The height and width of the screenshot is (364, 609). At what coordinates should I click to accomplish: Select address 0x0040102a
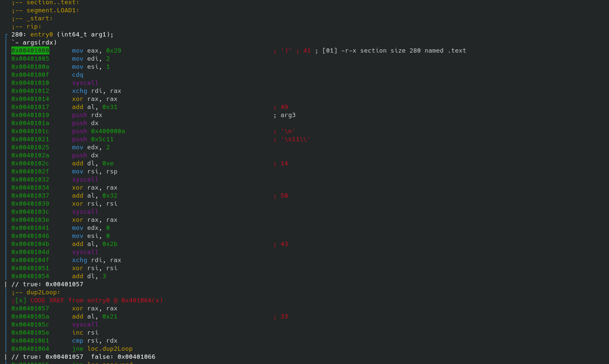[x=30, y=155]
